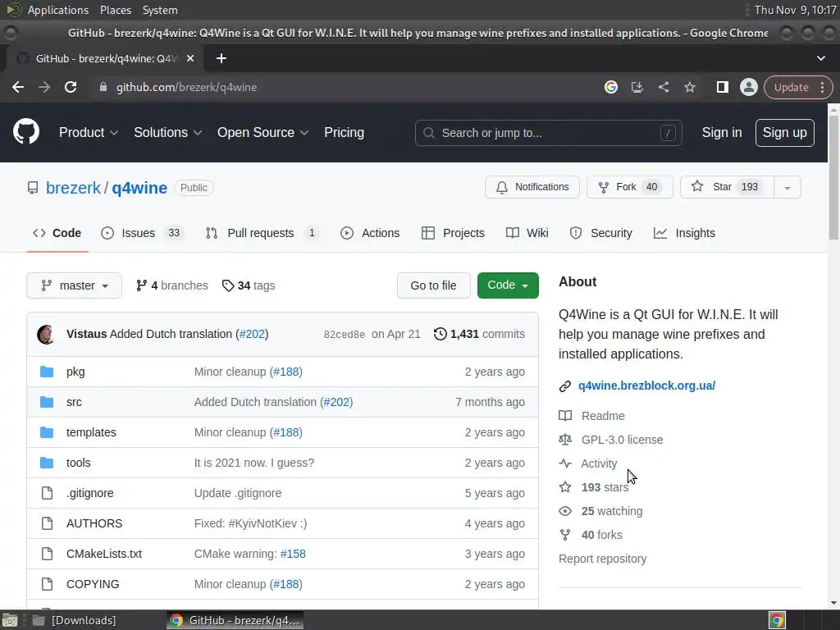Open the Google icon in address bar
The height and width of the screenshot is (630, 840).
(x=610, y=87)
